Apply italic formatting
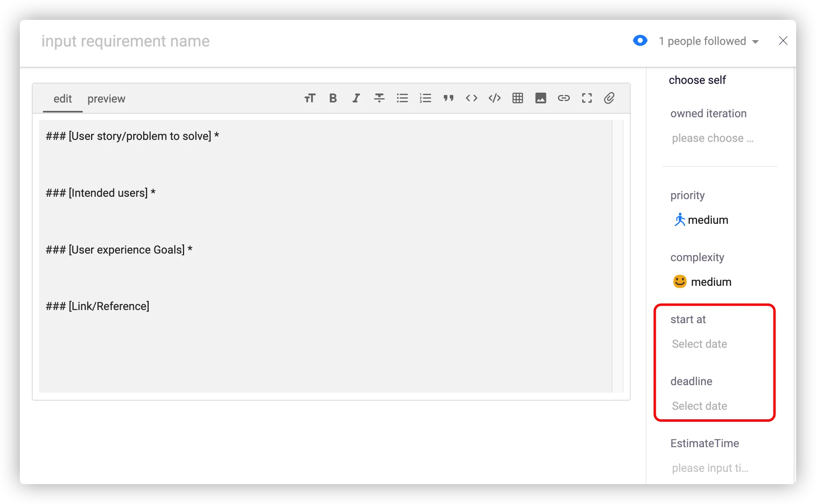The image size is (816, 504). [x=356, y=98]
